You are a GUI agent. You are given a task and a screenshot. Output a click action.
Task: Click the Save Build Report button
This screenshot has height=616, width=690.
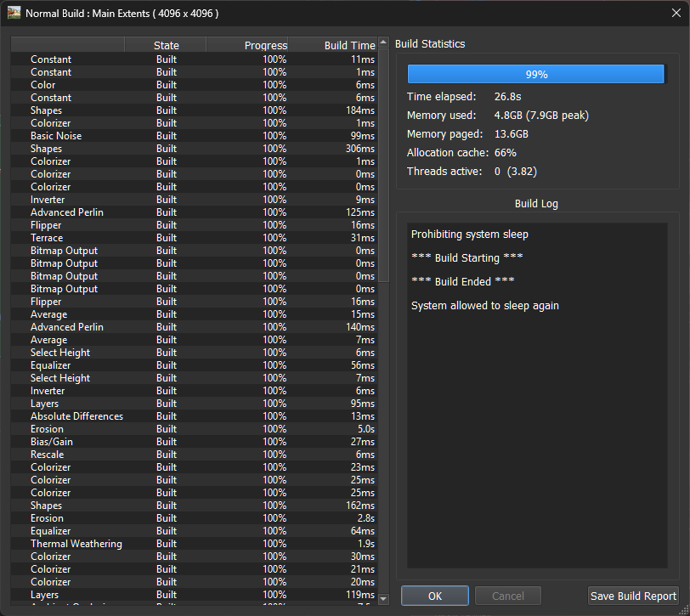click(x=633, y=596)
